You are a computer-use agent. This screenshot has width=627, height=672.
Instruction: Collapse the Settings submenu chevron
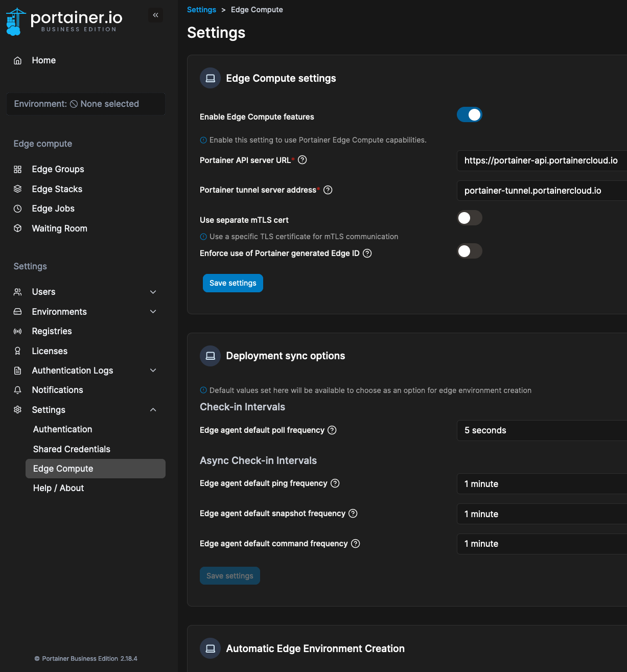(x=153, y=410)
